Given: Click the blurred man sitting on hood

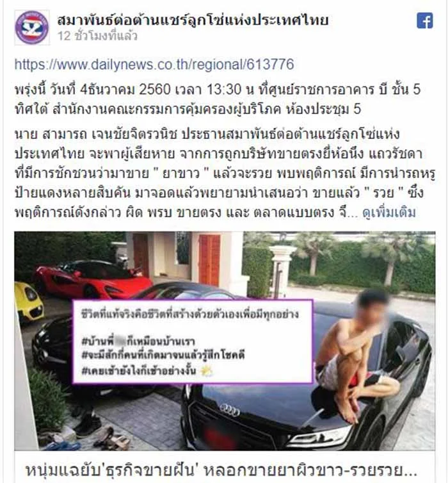Looking at the screenshot, I should pos(354,354).
